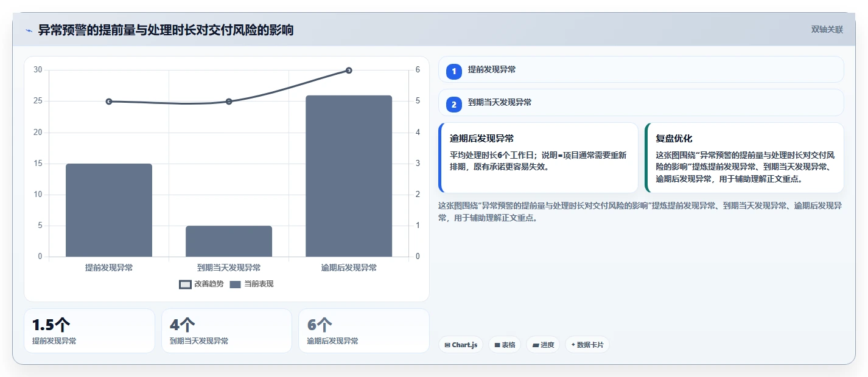Click the 4个 stat card
The height and width of the screenshot is (377, 868).
[226, 331]
